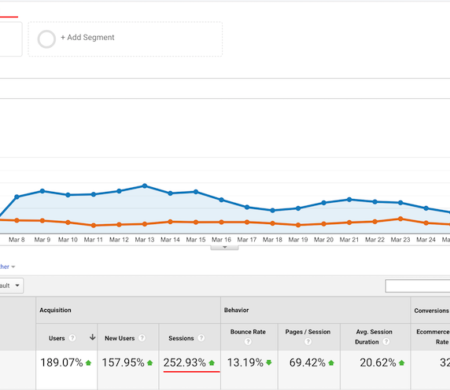450x390 pixels.
Task: Sort by the Users column header
Action: 57,338
